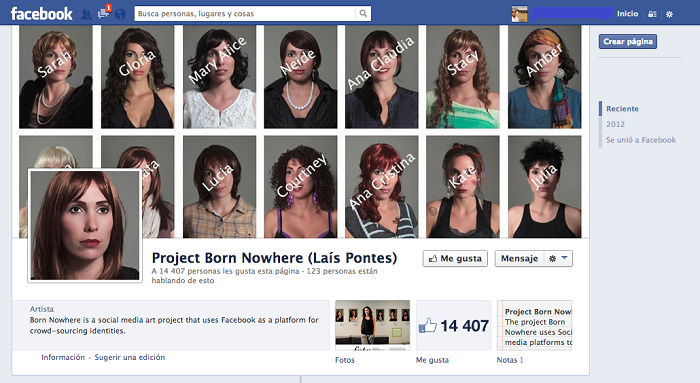Click the Crear página button

click(628, 42)
